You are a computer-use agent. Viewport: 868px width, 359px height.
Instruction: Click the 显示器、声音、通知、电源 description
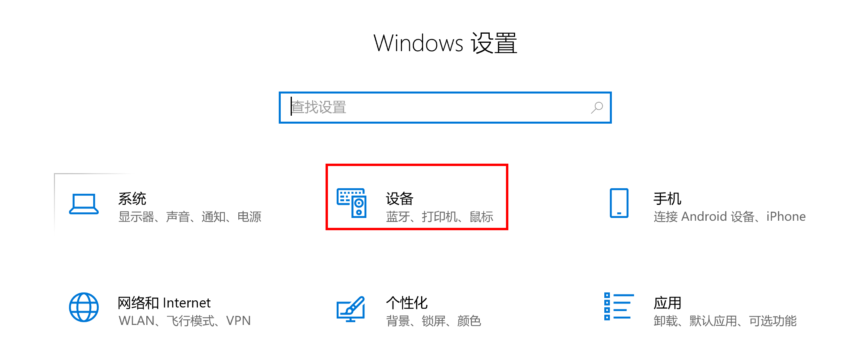pos(190,217)
